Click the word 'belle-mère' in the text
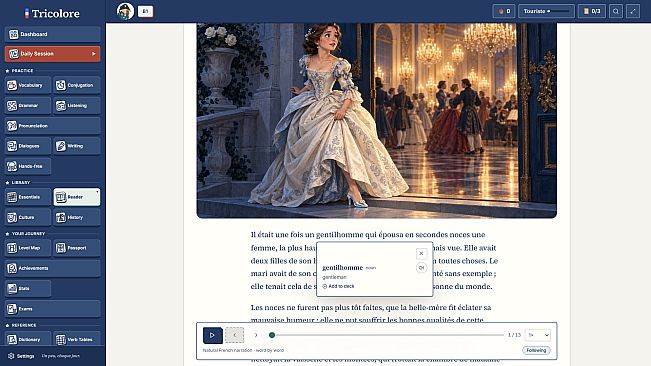 tap(429, 307)
